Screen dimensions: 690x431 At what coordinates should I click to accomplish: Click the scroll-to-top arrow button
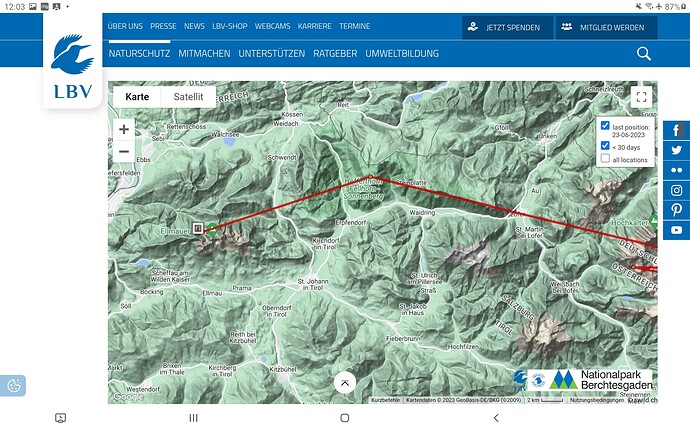tap(345, 383)
